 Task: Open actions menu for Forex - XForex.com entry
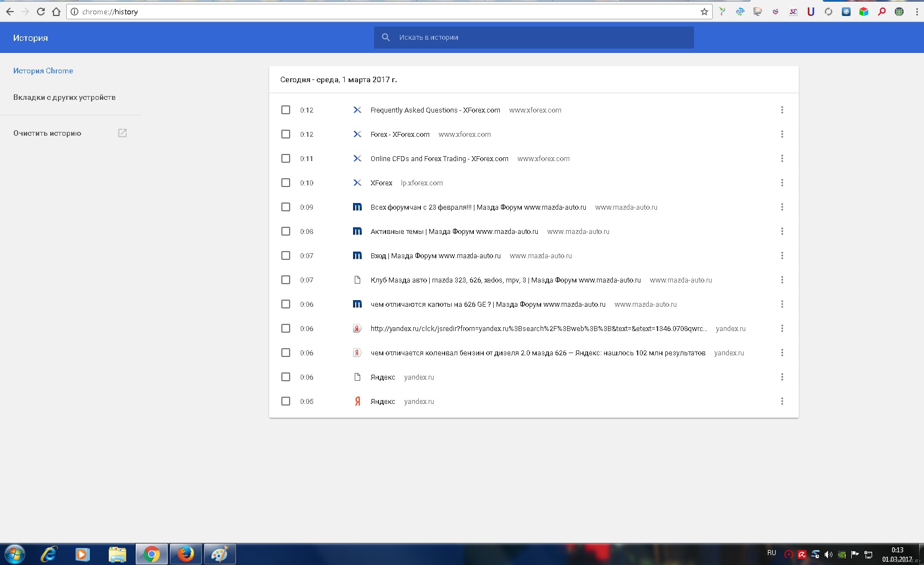click(782, 134)
